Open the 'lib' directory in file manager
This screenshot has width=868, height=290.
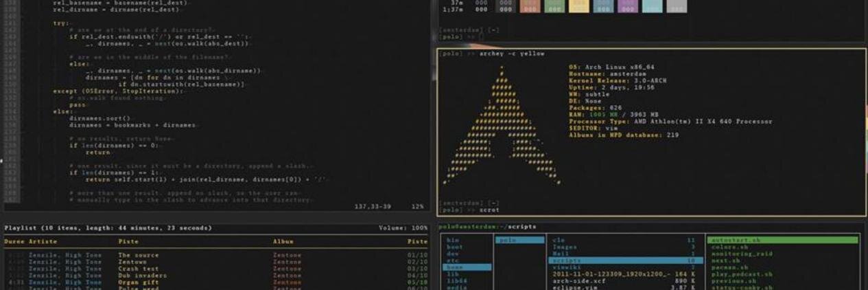click(x=453, y=274)
